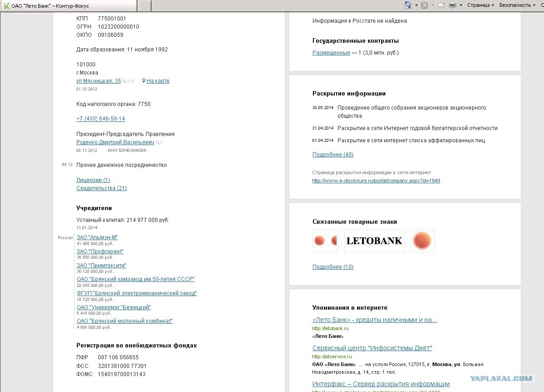This screenshot has width=544, height=392.
Task: Click ФОМС number 154019700013143
Action: pyautogui.click(x=121, y=374)
